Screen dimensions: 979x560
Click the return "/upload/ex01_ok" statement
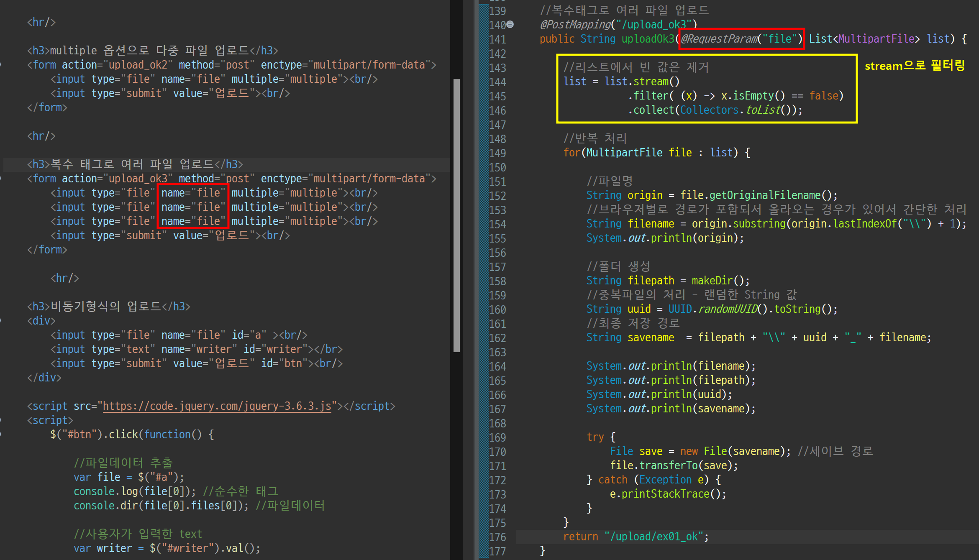point(636,537)
